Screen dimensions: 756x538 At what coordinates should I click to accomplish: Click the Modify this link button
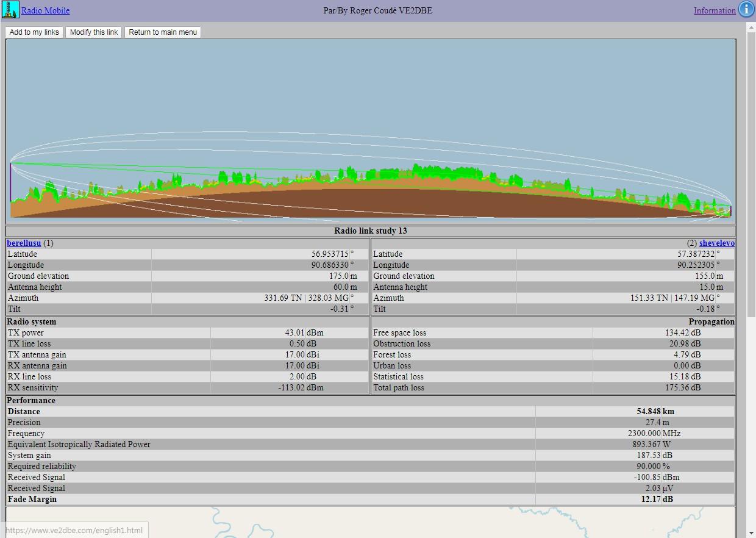coord(94,32)
